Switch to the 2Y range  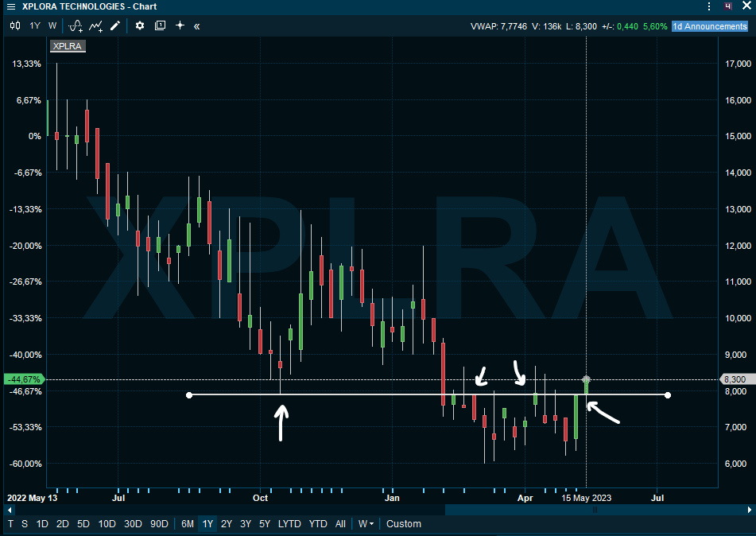(227, 524)
